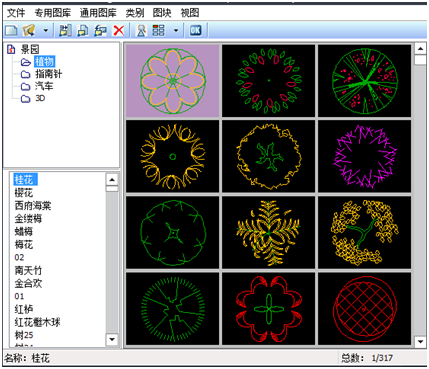Screen dimensions: 429x369
Task: Open the 通用图库 menu
Action: click(x=98, y=13)
